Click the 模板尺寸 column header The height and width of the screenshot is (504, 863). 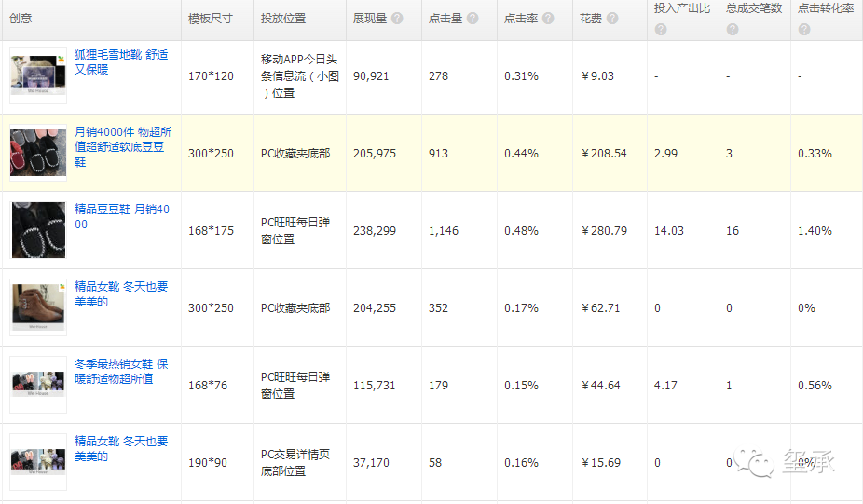pyautogui.click(x=211, y=19)
